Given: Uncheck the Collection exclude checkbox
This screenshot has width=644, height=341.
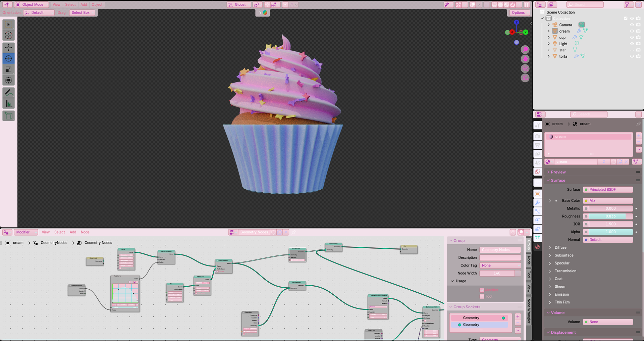Looking at the screenshot, I should (x=626, y=18).
